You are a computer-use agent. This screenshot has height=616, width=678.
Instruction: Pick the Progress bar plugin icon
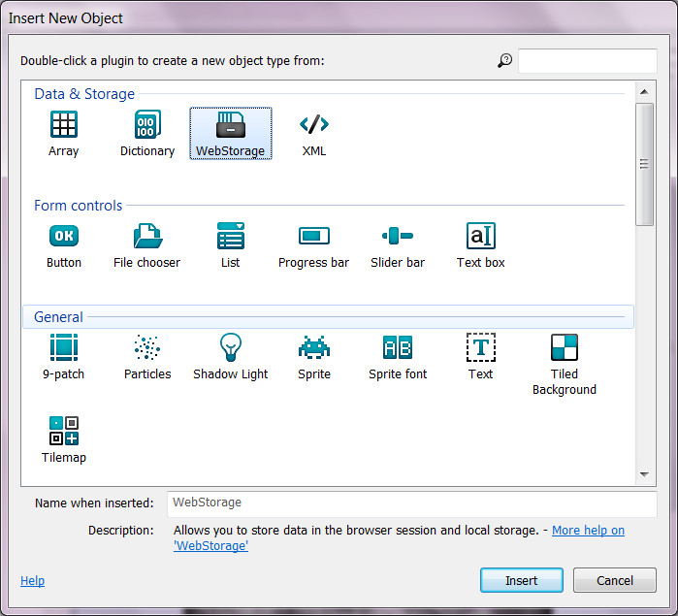314,237
